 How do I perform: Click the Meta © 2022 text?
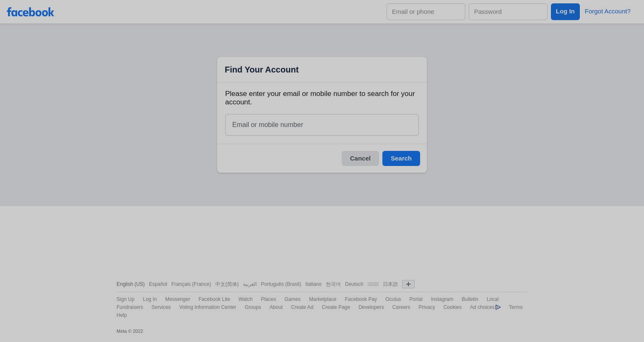point(130,331)
